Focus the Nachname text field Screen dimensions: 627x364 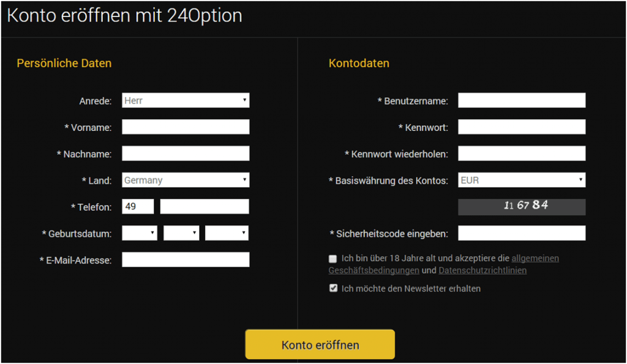(186, 154)
